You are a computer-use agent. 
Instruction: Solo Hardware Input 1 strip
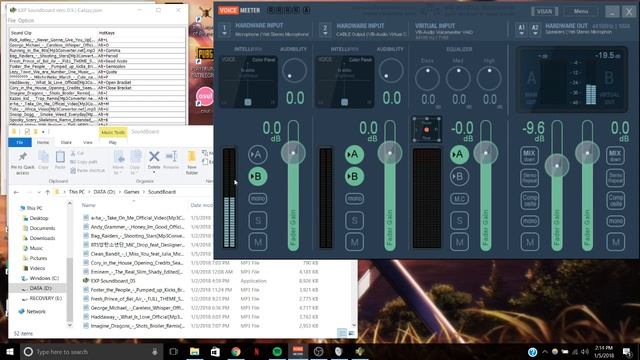pyautogui.click(x=258, y=221)
